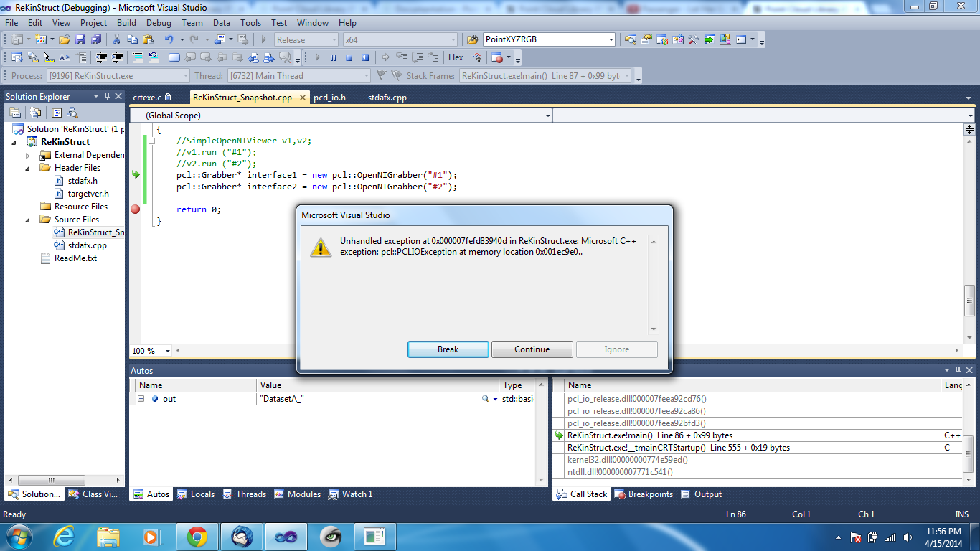Expand the External Dependencies folder
The width and height of the screenshot is (980, 551).
(x=28, y=155)
